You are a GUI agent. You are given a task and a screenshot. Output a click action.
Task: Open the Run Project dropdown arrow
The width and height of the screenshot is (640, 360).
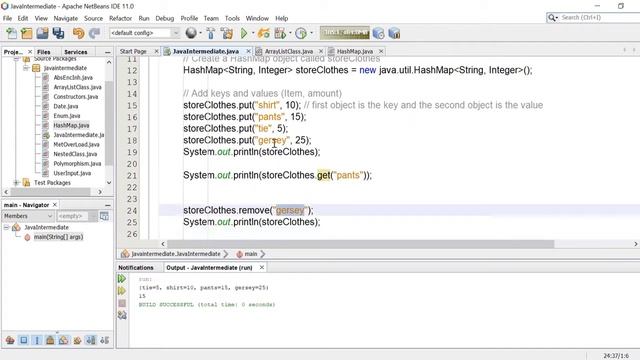click(253, 33)
